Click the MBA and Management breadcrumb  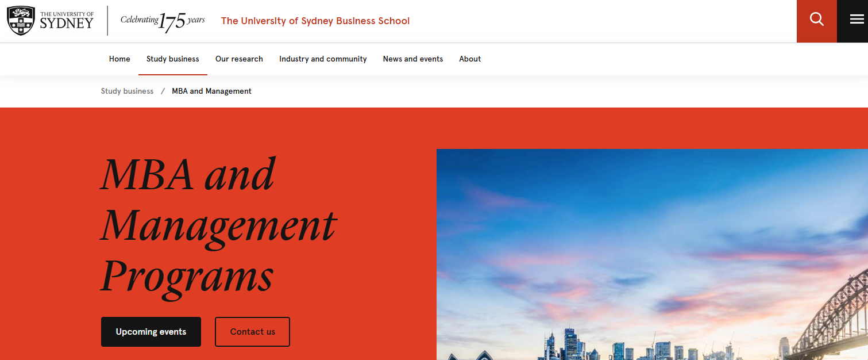pyautogui.click(x=211, y=91)
